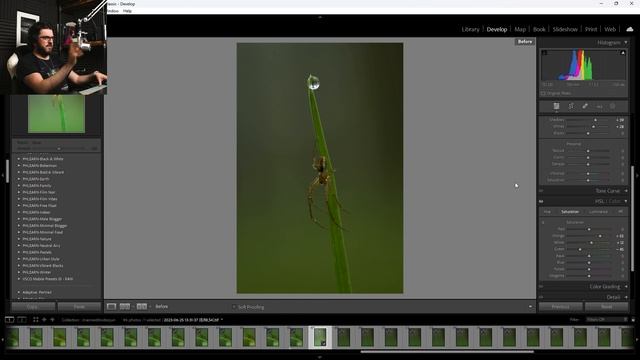Open the Map module
Screen dimensions: 640x360
coord(520,29)
